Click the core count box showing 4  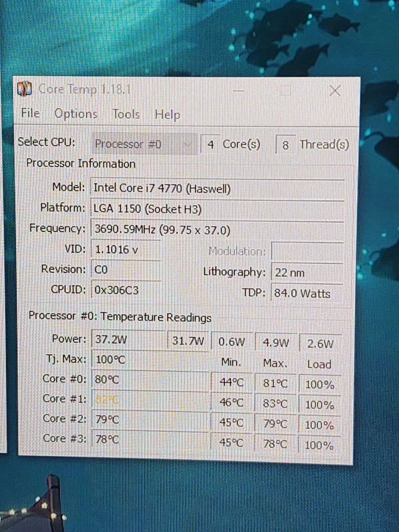210,144
